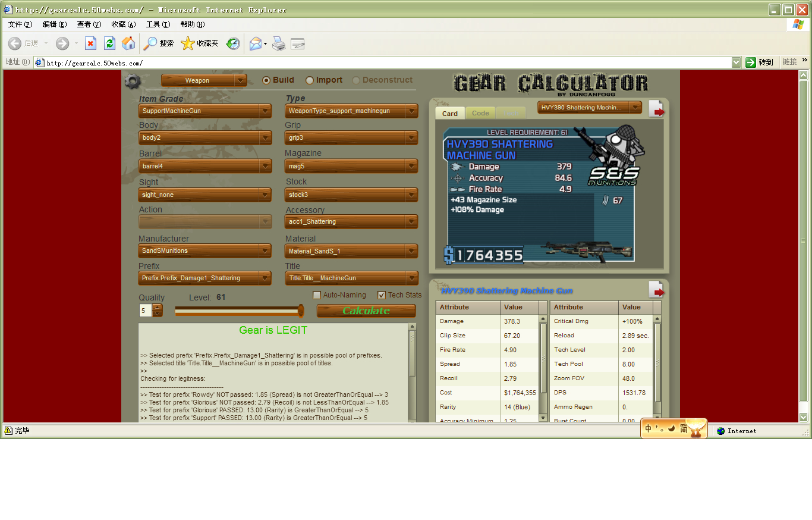812x520 pixels.
Task: Go to the Home page icon
Action: coord(128,43)
